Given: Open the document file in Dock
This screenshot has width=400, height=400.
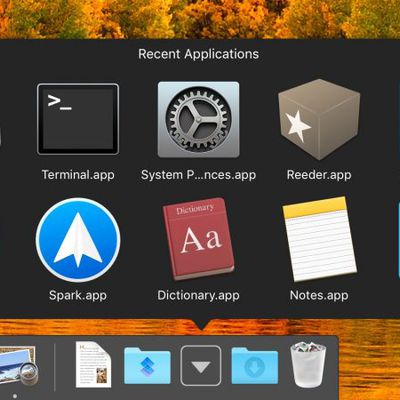Looking at the screenshot, I should [93, 364].
